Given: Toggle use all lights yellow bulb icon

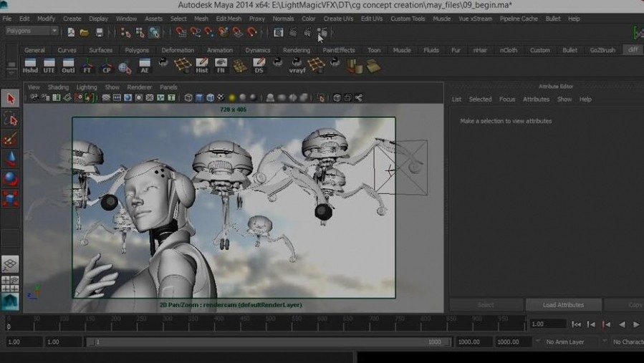Looking at the screenshot, I should click(231, 97).
